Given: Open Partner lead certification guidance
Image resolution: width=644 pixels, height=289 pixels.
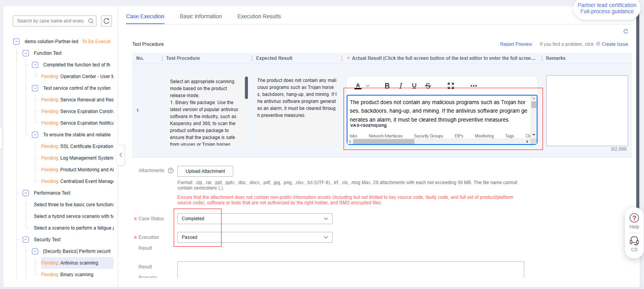Looking at the screenshot, I should coord(607,8).
